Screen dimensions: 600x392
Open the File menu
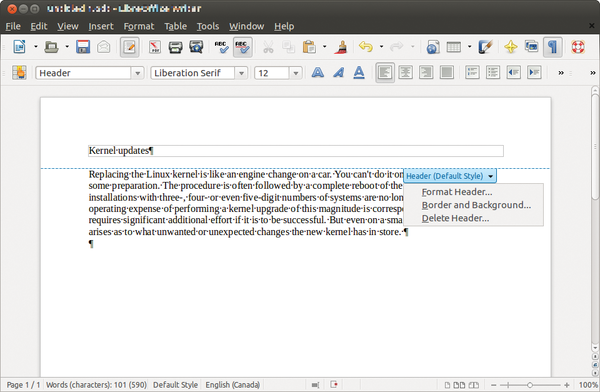tap(13, 26)
